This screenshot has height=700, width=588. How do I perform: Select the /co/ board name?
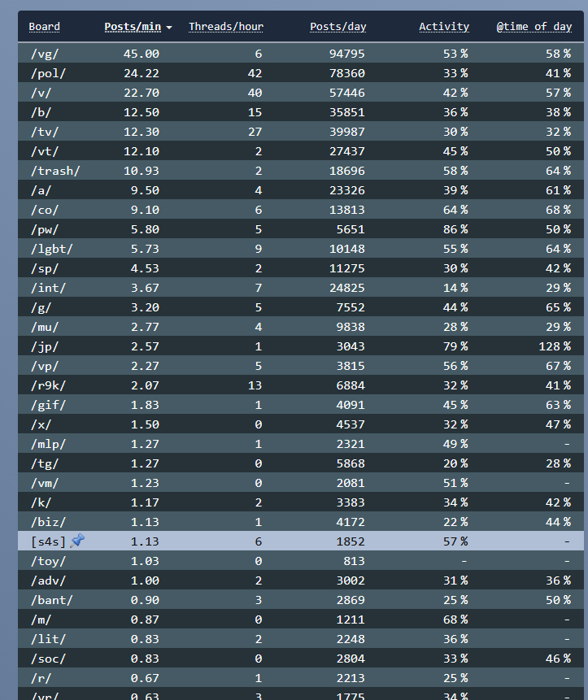(x=45, y=210)
